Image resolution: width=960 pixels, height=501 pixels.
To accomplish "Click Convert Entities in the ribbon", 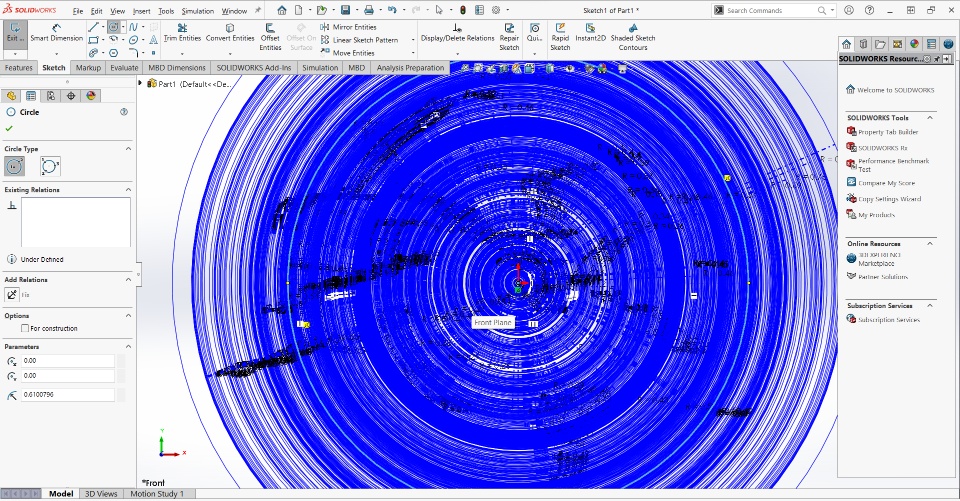I will coord(230,32).
